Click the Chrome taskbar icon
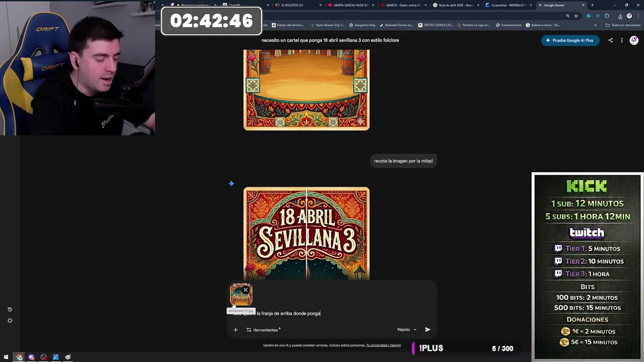 [19, 357]
